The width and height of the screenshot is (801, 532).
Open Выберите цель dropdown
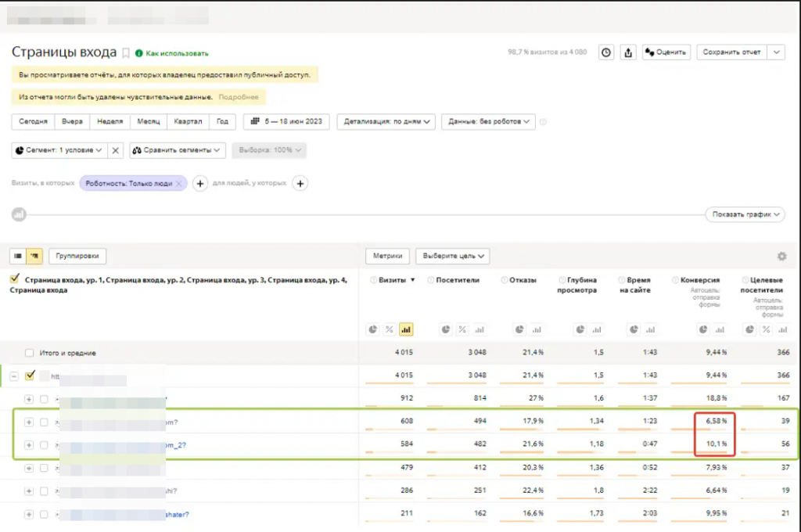453,256
